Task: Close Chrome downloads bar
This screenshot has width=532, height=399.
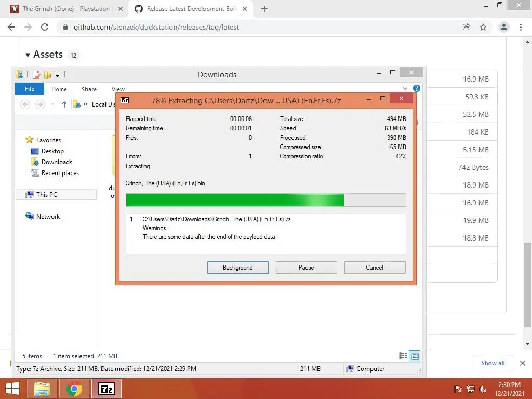Action: tap(523, 363)
